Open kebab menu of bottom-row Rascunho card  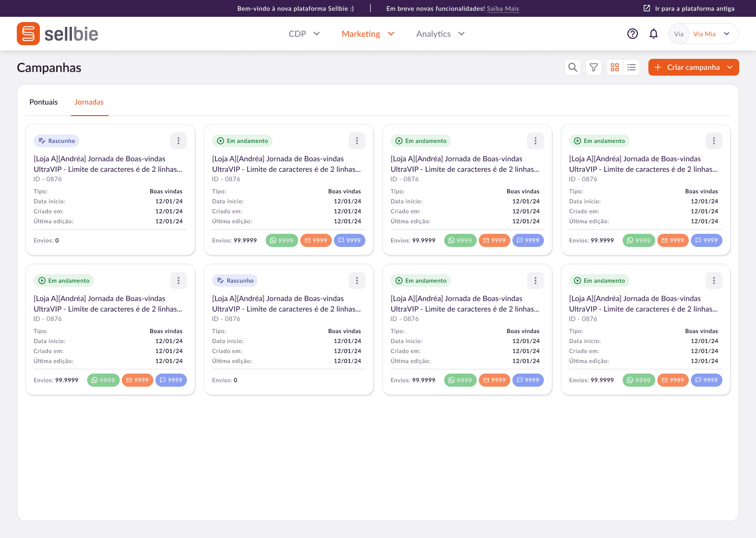click(x=357, y=281)
